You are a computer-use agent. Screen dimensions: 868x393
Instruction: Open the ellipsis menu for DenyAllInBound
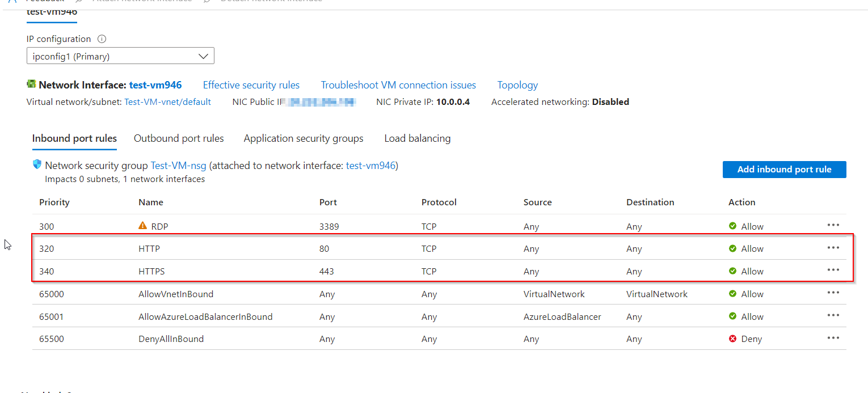[x=833, y=338]
